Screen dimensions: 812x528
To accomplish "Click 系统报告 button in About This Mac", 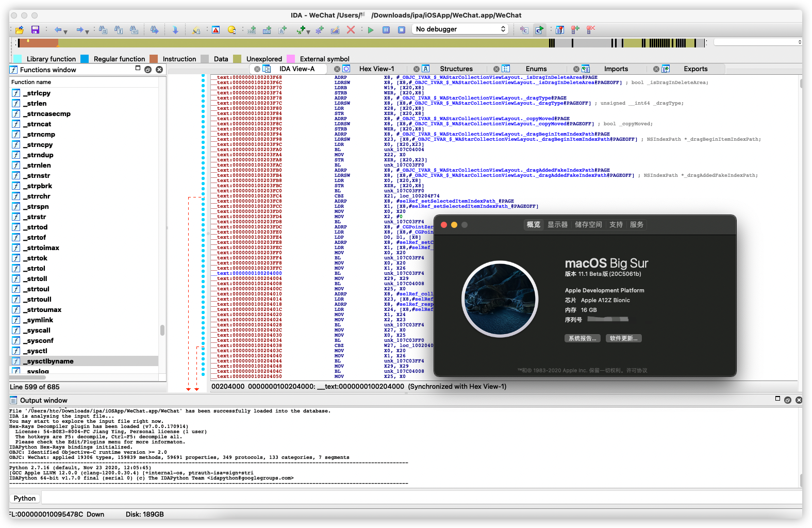I will tap(583, 339).
